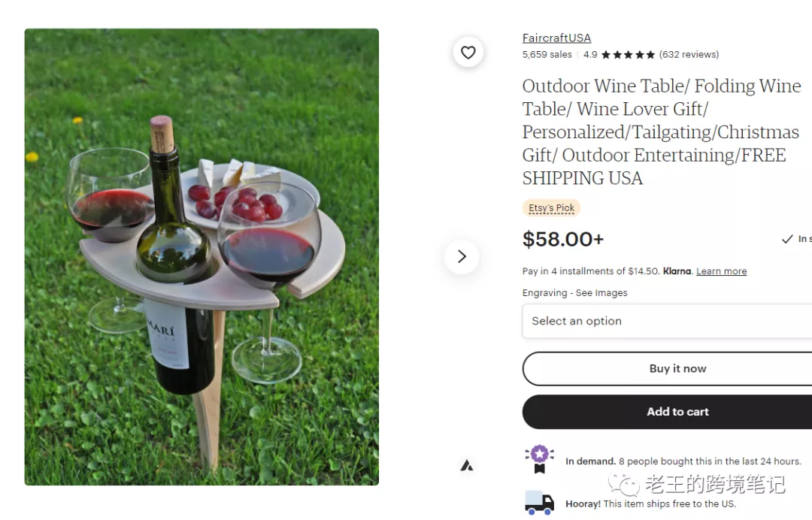Open the (632 reviews) link
Screen dimensions: 812x520
click(689, 55)
